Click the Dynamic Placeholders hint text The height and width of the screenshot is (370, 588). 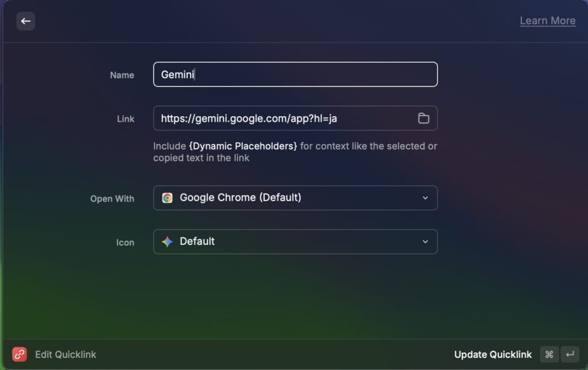tap(243, 146)
